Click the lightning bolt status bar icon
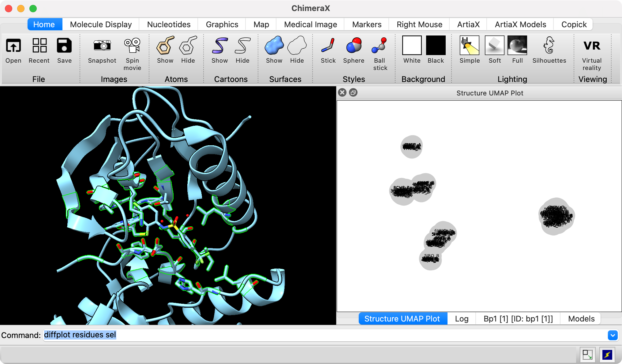This screenshot has height=364, width=622. pos(607,355)
